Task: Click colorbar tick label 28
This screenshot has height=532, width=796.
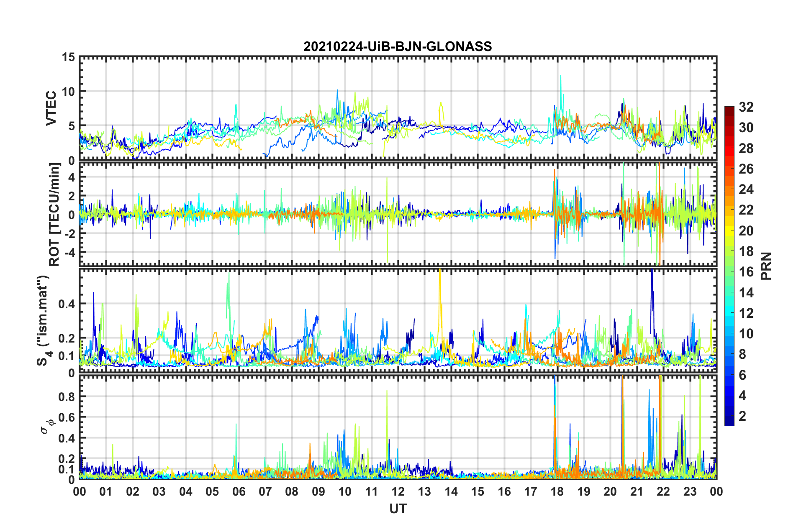Action: point(746,148)
